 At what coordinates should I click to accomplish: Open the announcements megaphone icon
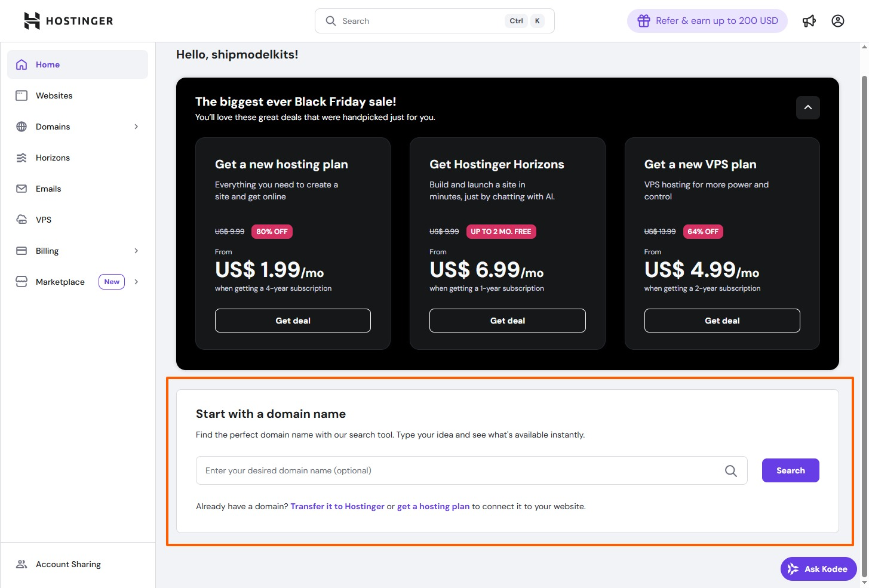(809, 21)
